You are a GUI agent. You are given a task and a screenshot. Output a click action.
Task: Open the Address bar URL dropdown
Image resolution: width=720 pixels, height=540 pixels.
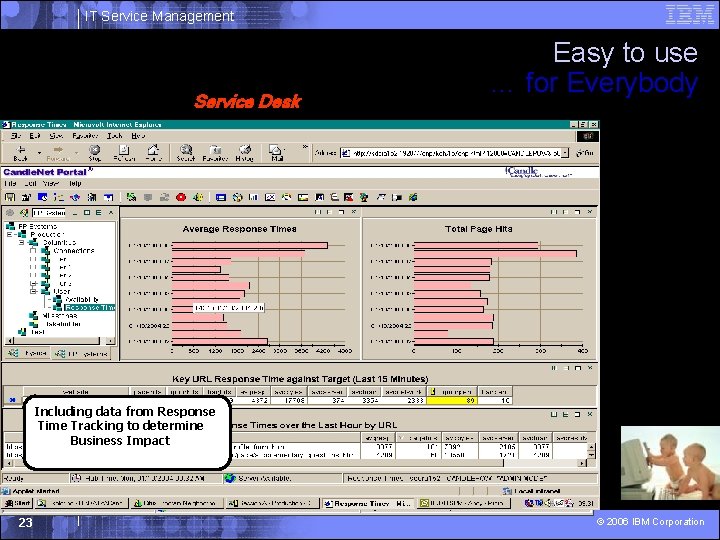(565, 153)
